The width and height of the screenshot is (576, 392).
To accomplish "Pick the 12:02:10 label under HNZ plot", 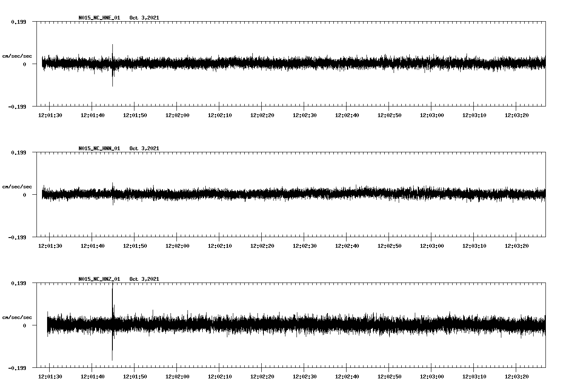I will pyautogui.click(x=220, y=377).
